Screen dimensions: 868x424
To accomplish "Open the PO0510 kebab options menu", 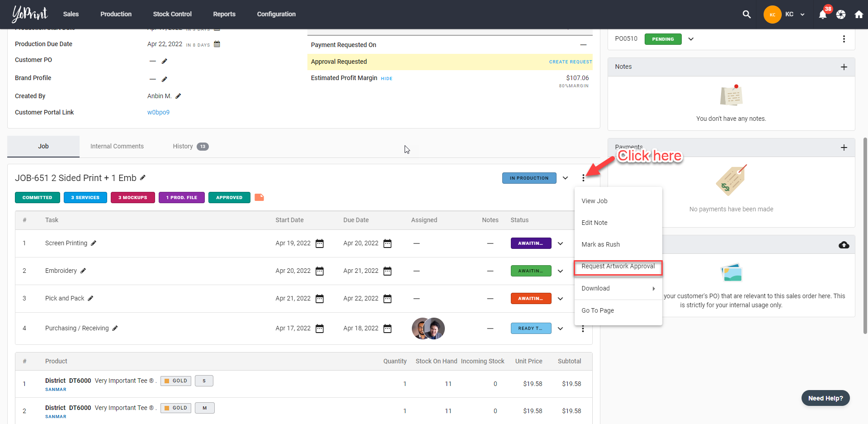I will point(844,39).
